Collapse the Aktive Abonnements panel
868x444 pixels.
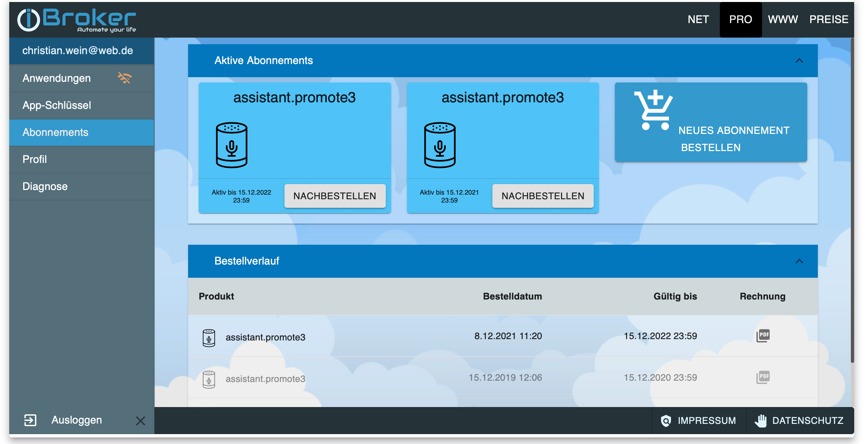[x=799, y=61]
